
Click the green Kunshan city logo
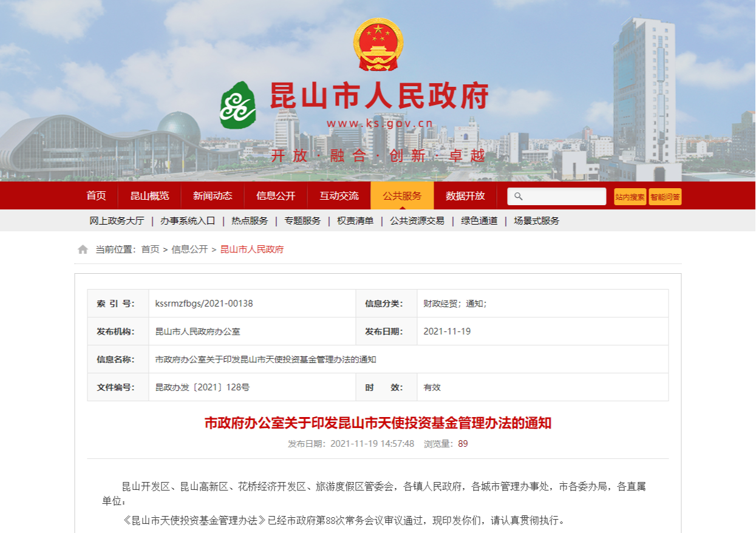tap(238, 106)
